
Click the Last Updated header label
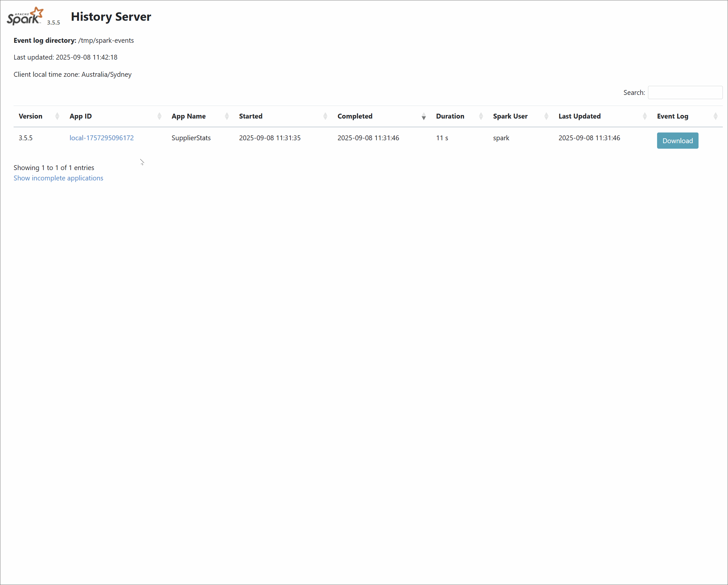point(579,116)
